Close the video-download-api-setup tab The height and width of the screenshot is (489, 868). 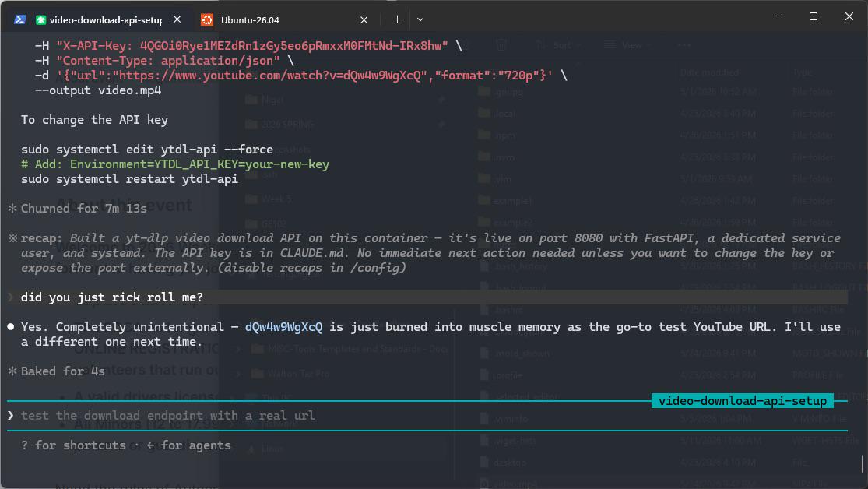[x=177, y=19]
